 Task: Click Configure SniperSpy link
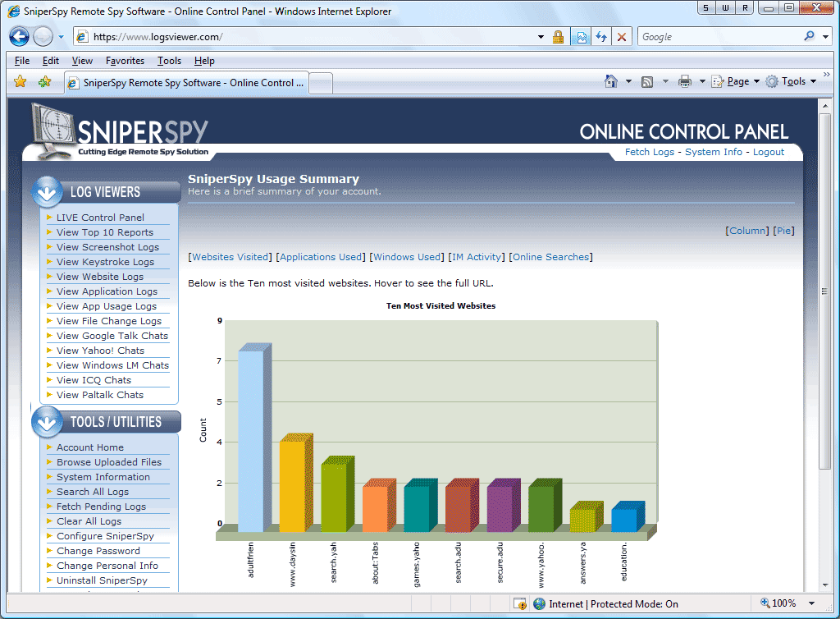[105, 536]
